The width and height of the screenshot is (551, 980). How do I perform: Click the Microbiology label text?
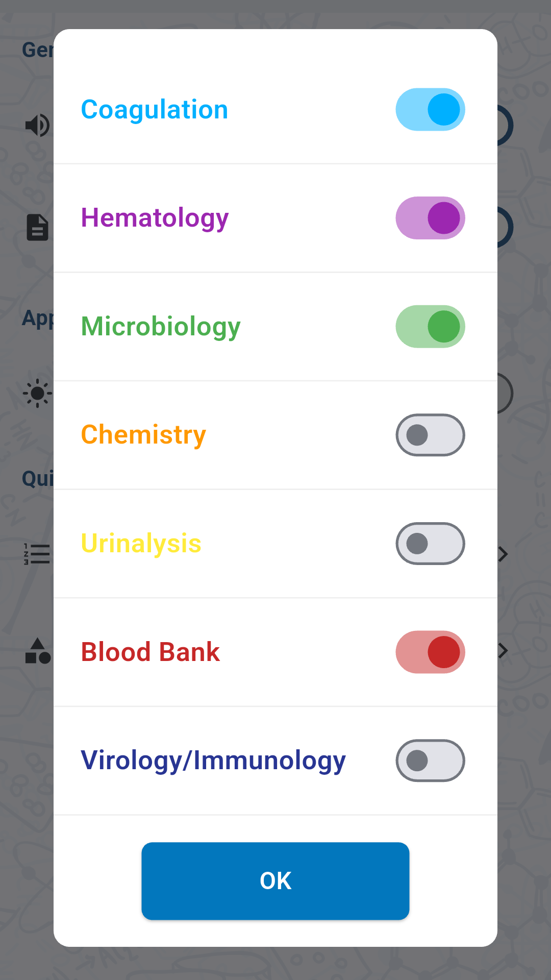coord(160,327)
